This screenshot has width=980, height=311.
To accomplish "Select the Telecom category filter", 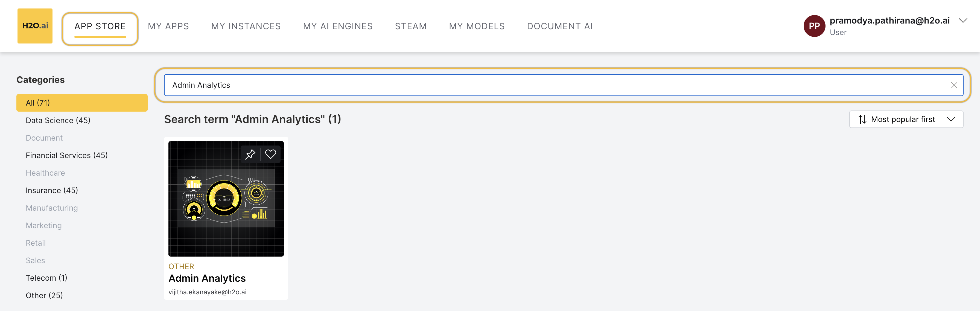I will tap(46, 278).
